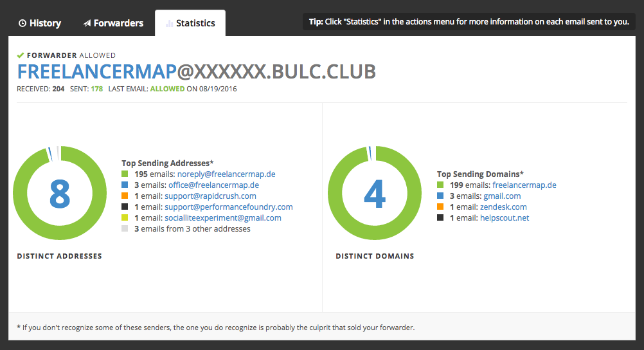Click the green forwarder allowed checkmark
Image resolution: width=644 pixels, height=350 pixels.
tap(20, 55)
